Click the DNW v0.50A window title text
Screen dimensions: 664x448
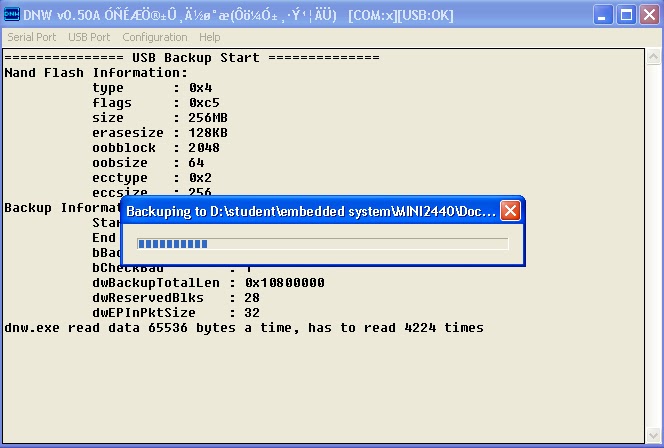238,15
